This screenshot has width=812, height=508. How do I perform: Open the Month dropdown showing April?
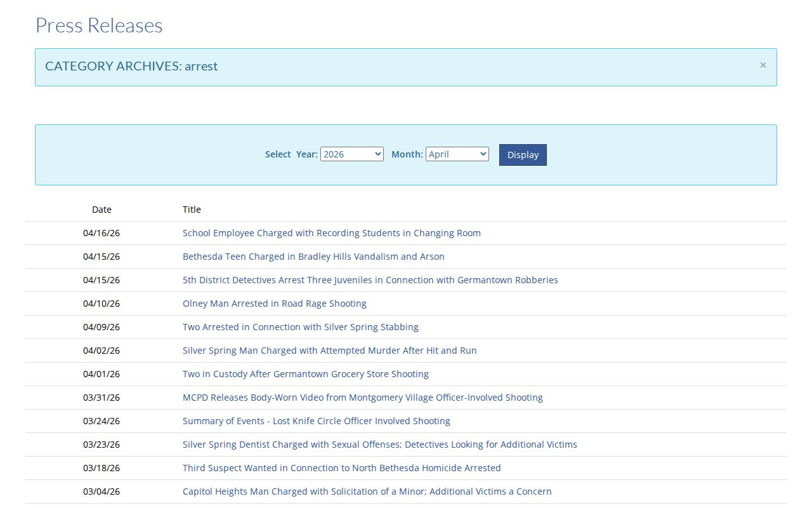point(457,154)
